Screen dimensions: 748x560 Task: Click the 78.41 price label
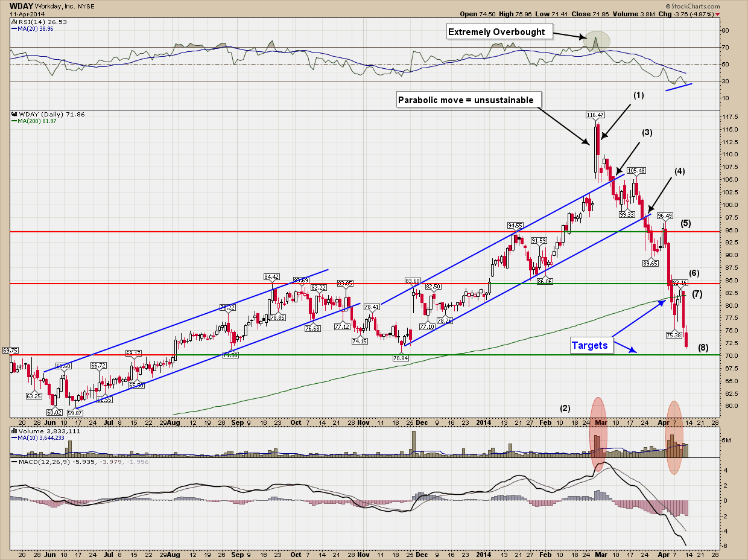[x=370, y=307]
